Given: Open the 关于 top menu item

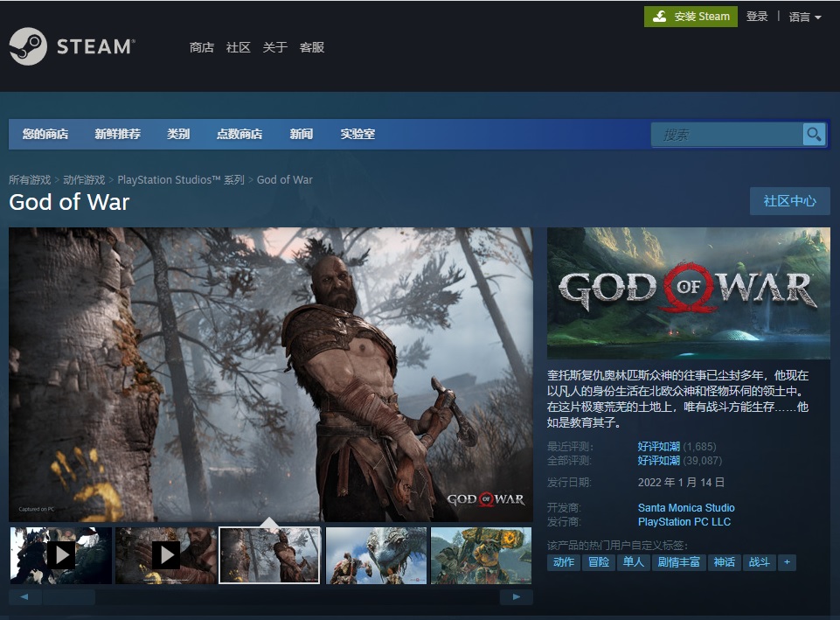Looking at the screenshot, I should 274,48.
